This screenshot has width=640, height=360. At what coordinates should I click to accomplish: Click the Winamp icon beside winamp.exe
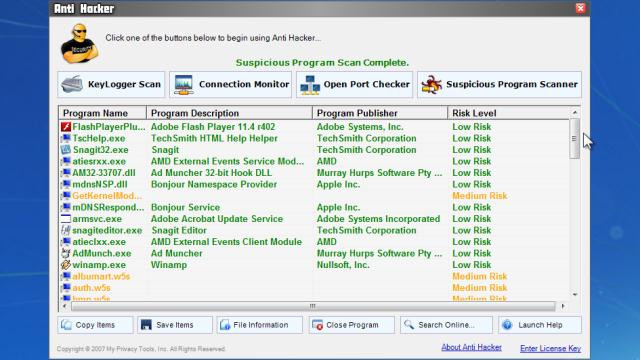pos(66,265)
